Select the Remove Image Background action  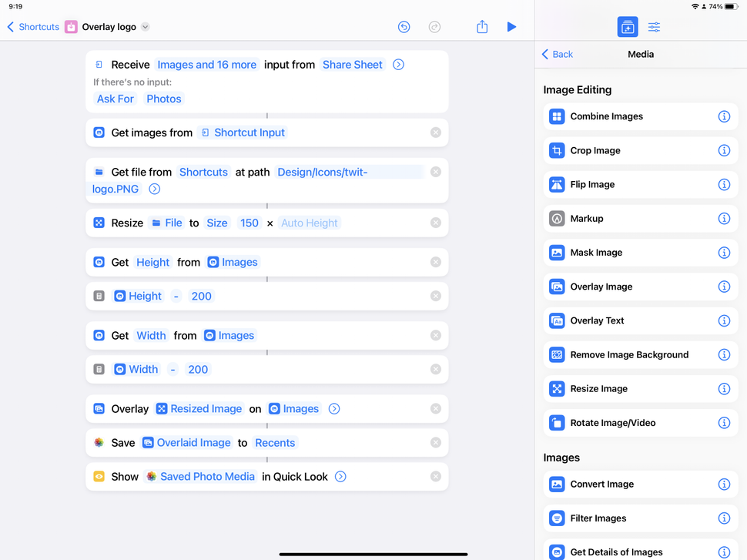click(639, 354)
